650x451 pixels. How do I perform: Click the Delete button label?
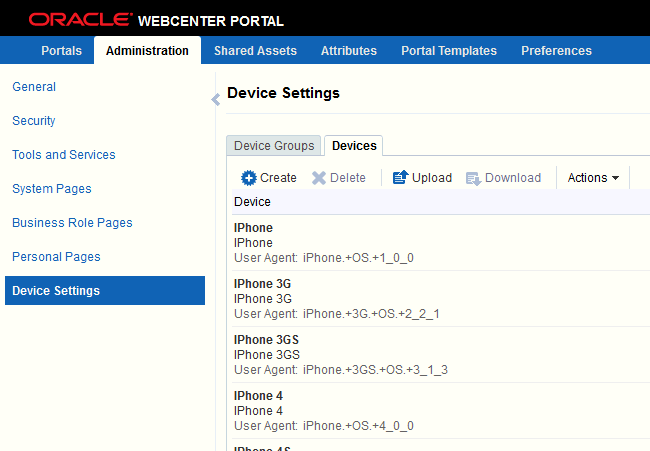click(x=348, y=178)
